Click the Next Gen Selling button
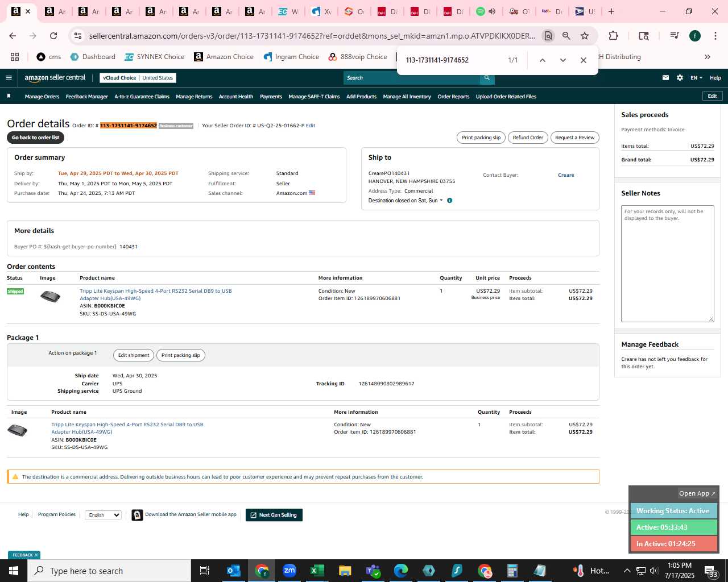This screenshot has height=582, width=728. point(274,515)
